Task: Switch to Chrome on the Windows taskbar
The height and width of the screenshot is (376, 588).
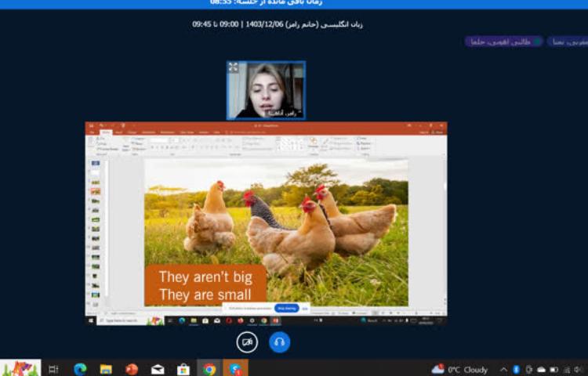Action: [x=209, y=369]
